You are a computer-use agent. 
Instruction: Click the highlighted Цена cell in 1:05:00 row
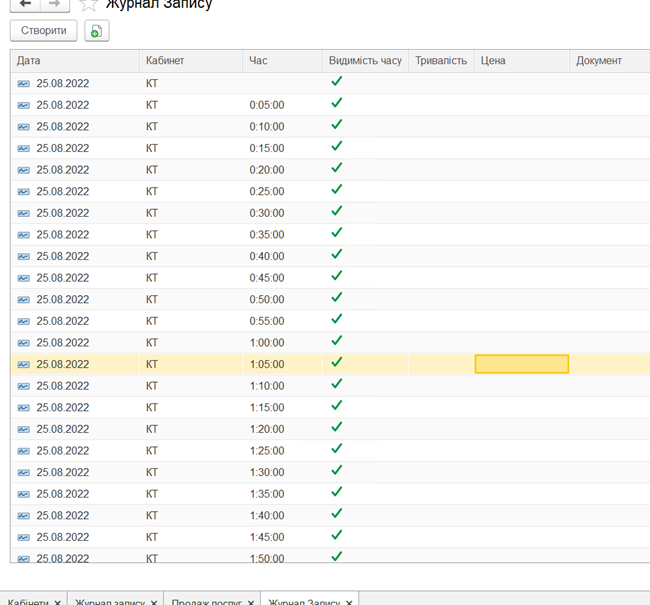[521, 364]
